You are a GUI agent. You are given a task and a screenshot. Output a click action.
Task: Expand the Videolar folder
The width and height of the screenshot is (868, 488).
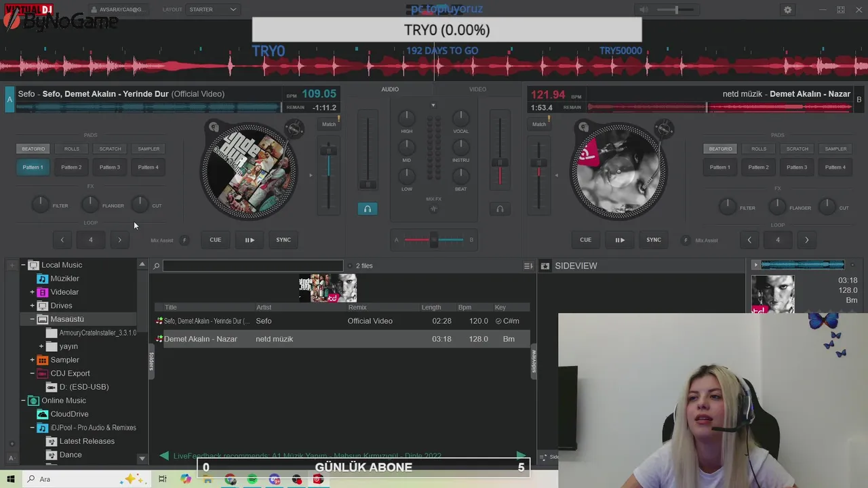pyautogui.click(x=32, y=292)
